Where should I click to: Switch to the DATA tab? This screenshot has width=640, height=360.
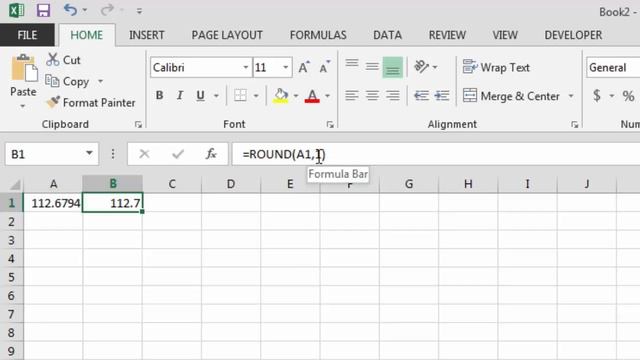(x=387, y=35)
